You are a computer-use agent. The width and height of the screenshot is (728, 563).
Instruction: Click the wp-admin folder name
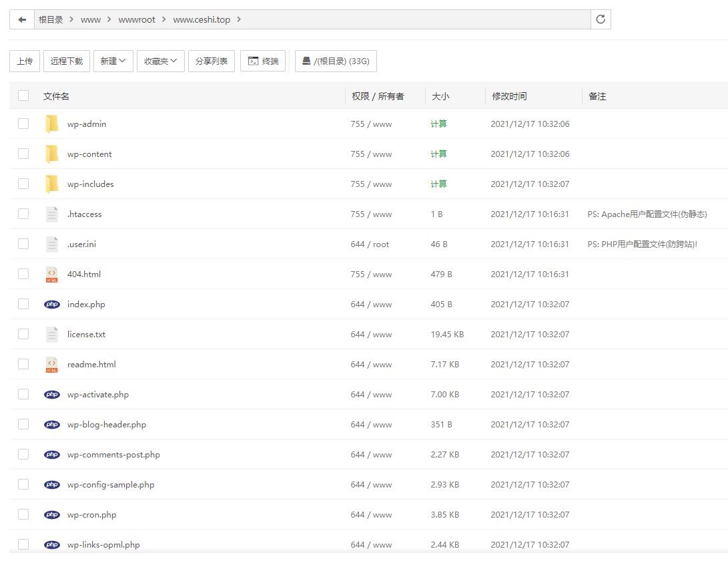[87, 124]
